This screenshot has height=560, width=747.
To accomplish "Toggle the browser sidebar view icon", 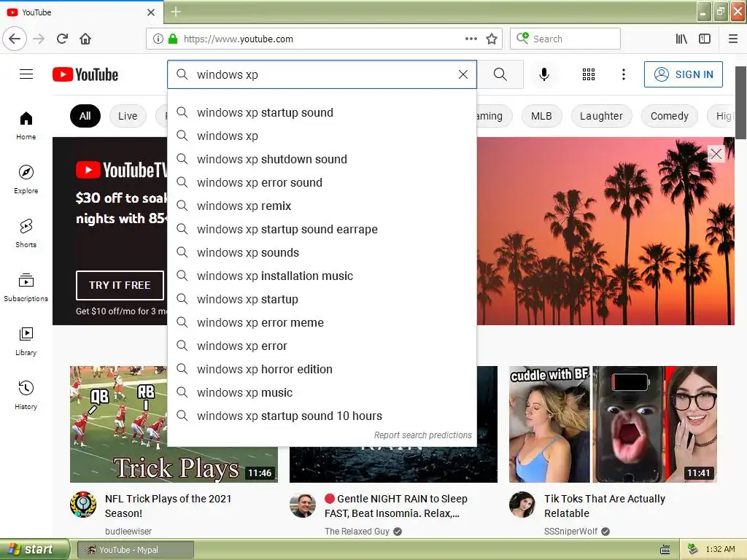I will tap(705, 39).
